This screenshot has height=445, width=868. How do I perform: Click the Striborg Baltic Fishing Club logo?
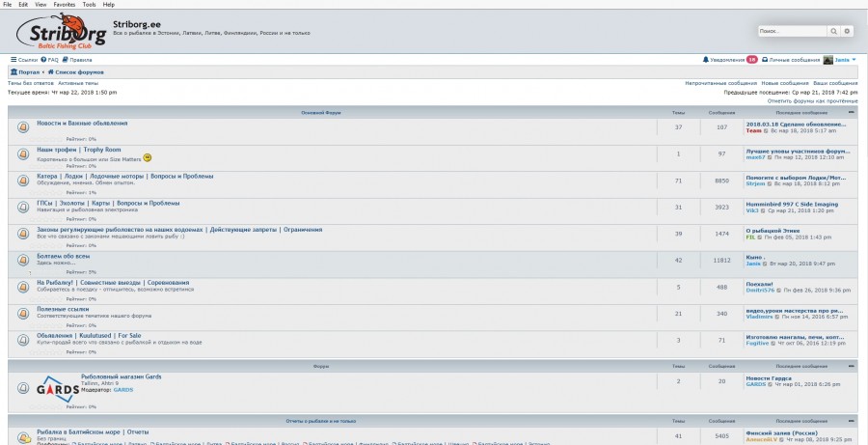pyautogui.click(x=59, y=31)
